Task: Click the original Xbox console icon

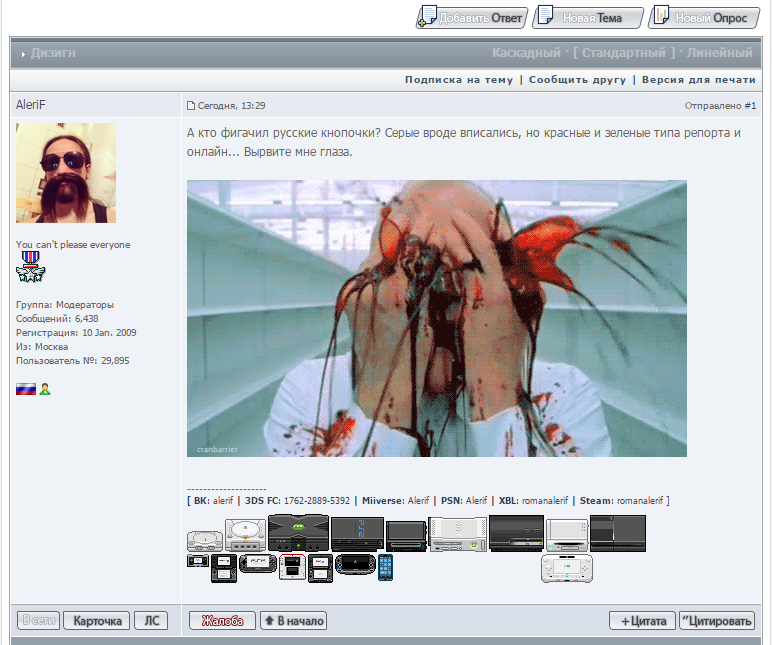Action: 298,533
